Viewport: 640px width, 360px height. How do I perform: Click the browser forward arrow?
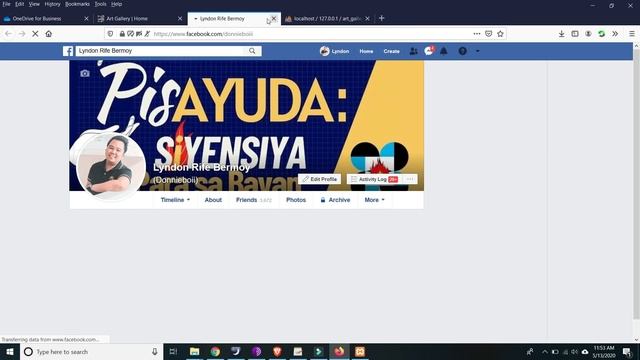(22, 34)
